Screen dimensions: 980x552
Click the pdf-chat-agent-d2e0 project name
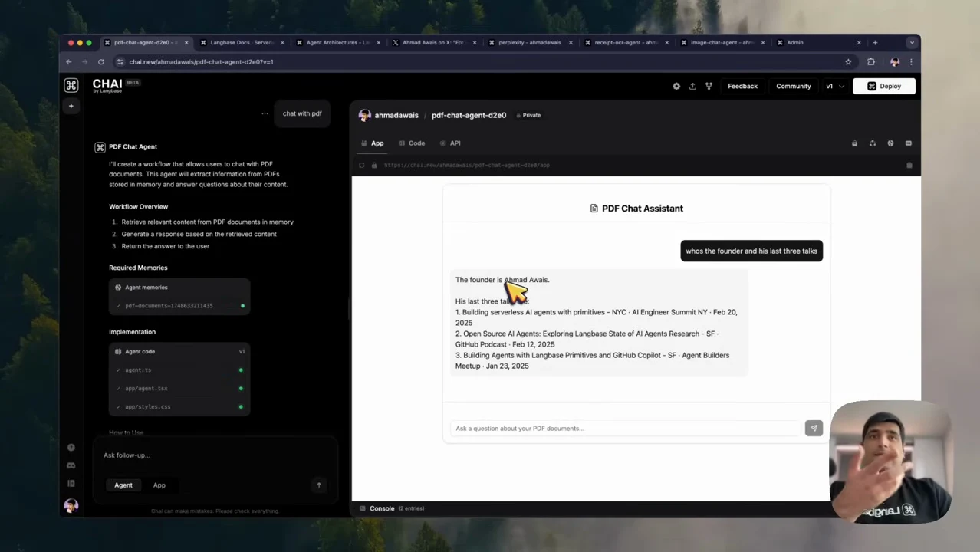tap(469, 115)
